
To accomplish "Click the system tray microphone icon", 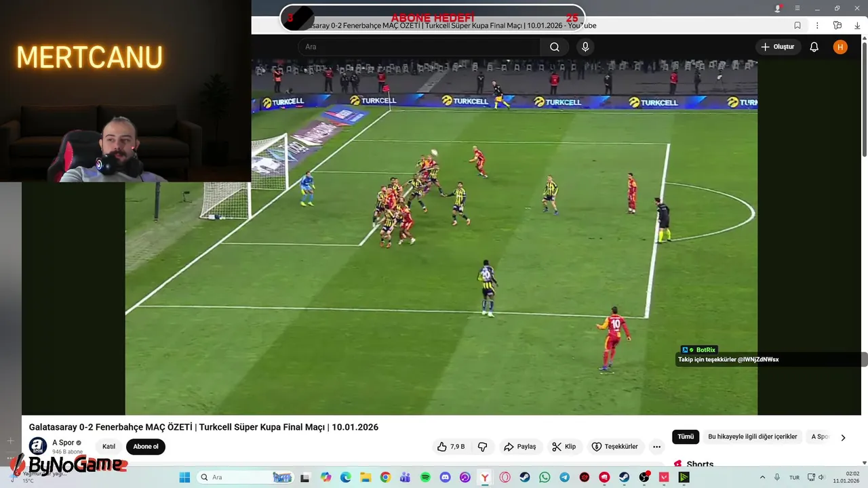I will 777,477.
